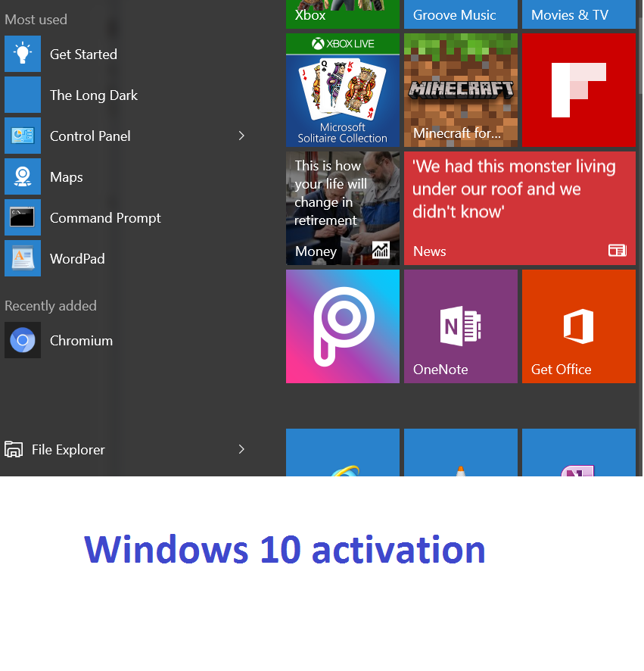Open the News live tile
644x671 pixels.
click(520, 208)
